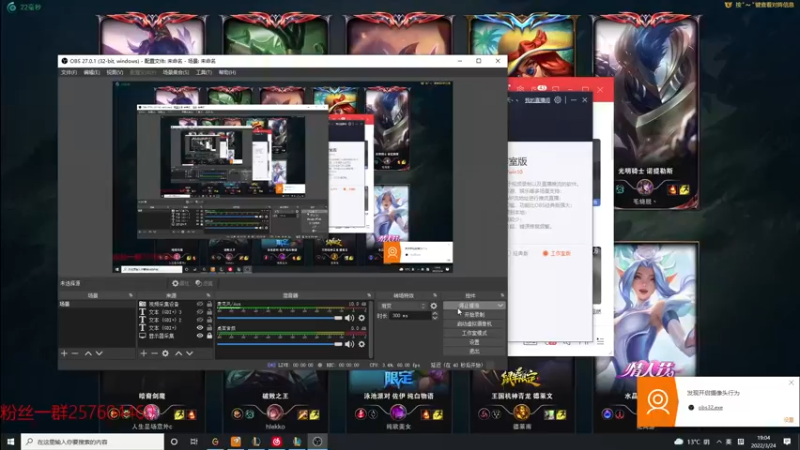Pop out the sources dock with its header icon
Image resolution: width=800 pixels, height=450 pixels.
tap(208, 295)
